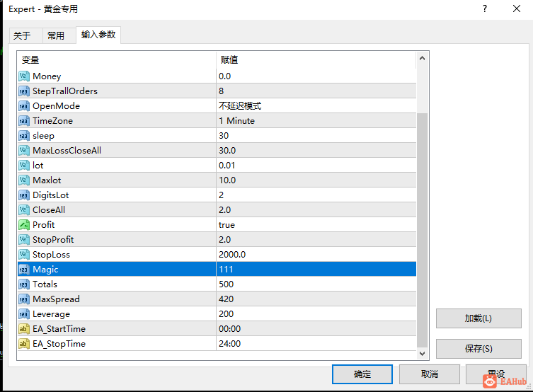Click the integer icon beside Magic
The width and height of the screenshot is (533, 392).
click(24, 270)
